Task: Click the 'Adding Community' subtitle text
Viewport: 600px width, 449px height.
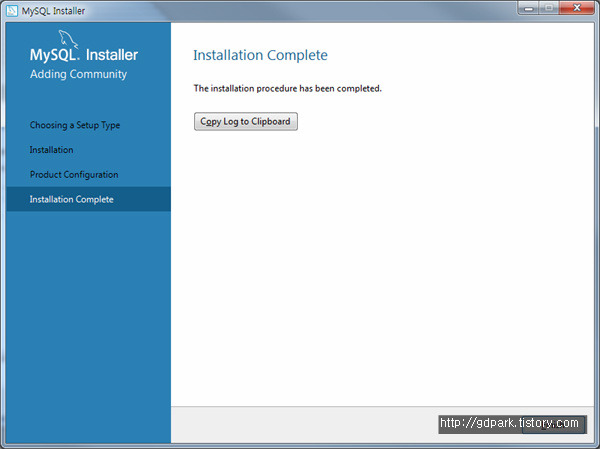Action: tap(78, 74)
